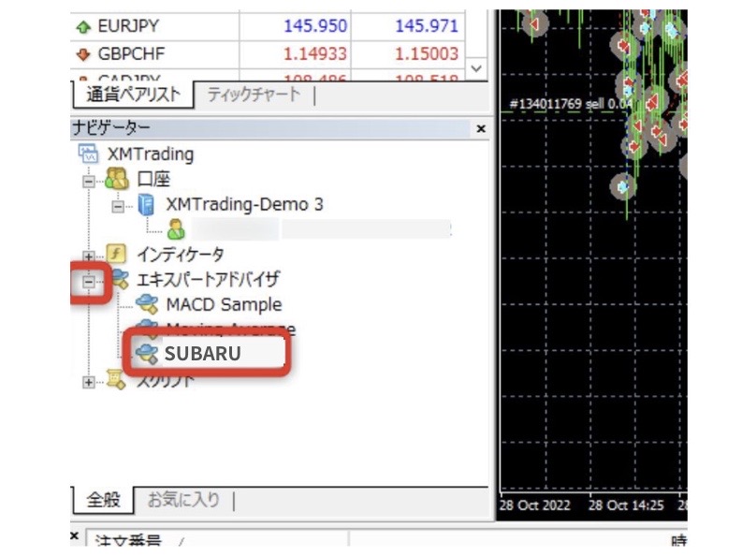The image size is (756, 556).
Task: Collapse the エキスパートアドバイザ node
Action: pos(88,282)
